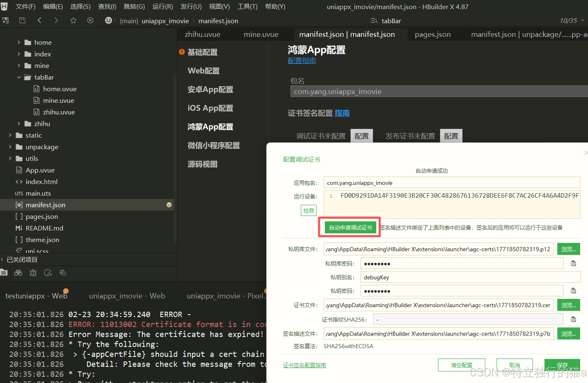Viewport: 588px width, 383px height.
Task: Click the 私钥别名 debugKey field
Action: 470,277
